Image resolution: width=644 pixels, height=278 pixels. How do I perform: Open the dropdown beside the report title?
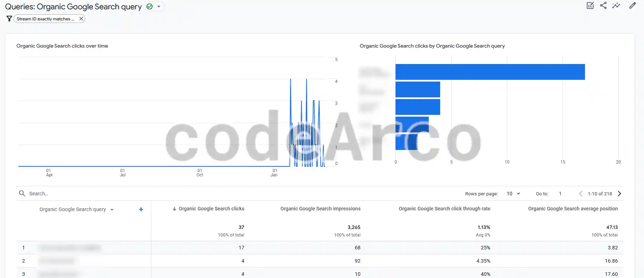(x=159, y=6)
